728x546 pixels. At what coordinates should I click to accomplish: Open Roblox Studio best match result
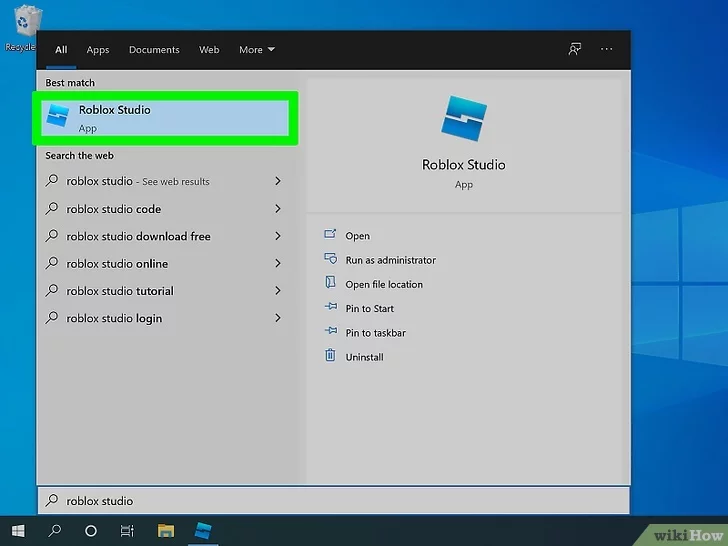[x=166, y=118]
